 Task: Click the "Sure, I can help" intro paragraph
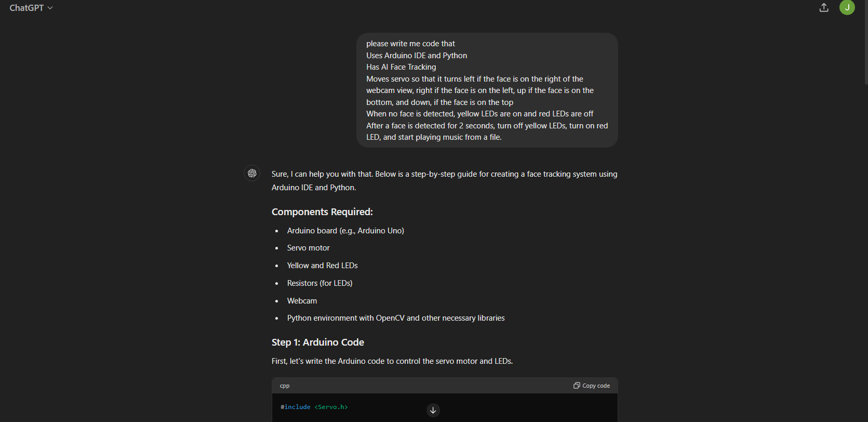pos(444,180)
